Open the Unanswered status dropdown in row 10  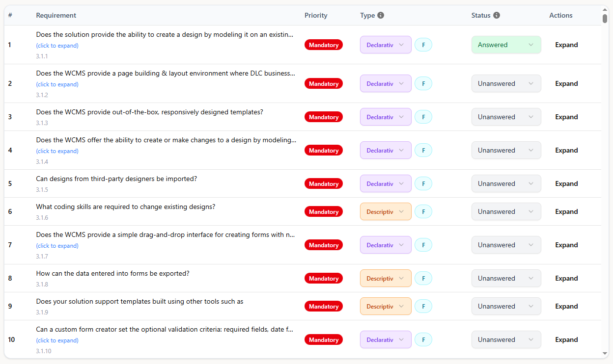pos(506,339)
